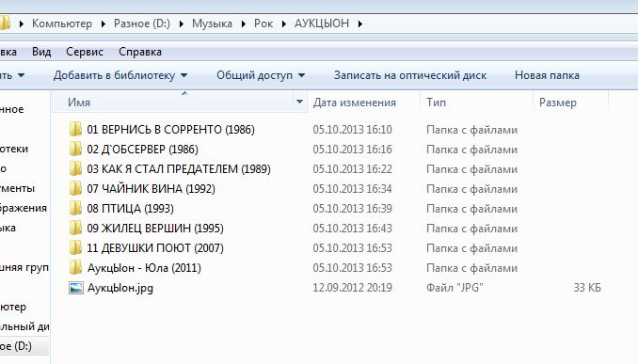Click the address bar folder icon
Screen dimensions: 638x364
coord(5,24)
